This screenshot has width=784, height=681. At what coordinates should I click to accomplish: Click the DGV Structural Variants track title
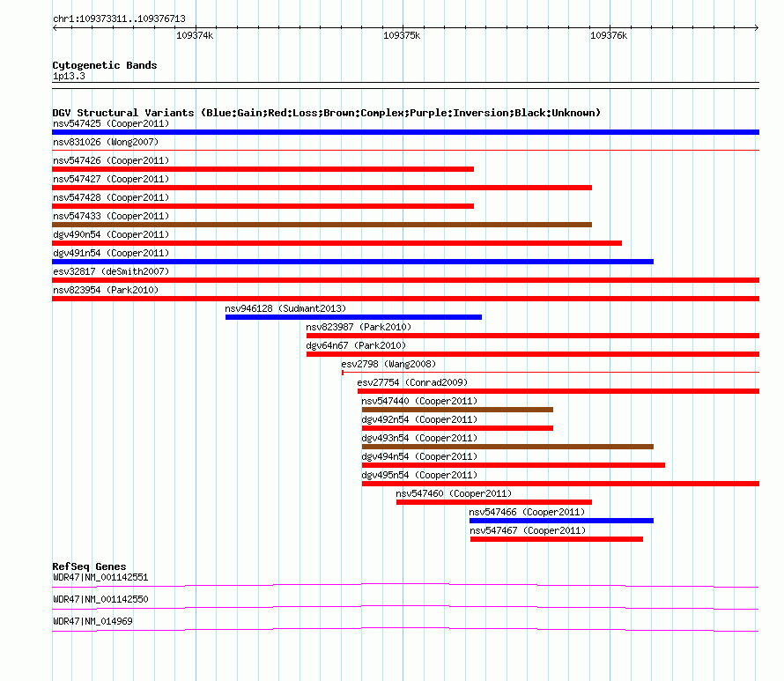[x=327, y=113]
